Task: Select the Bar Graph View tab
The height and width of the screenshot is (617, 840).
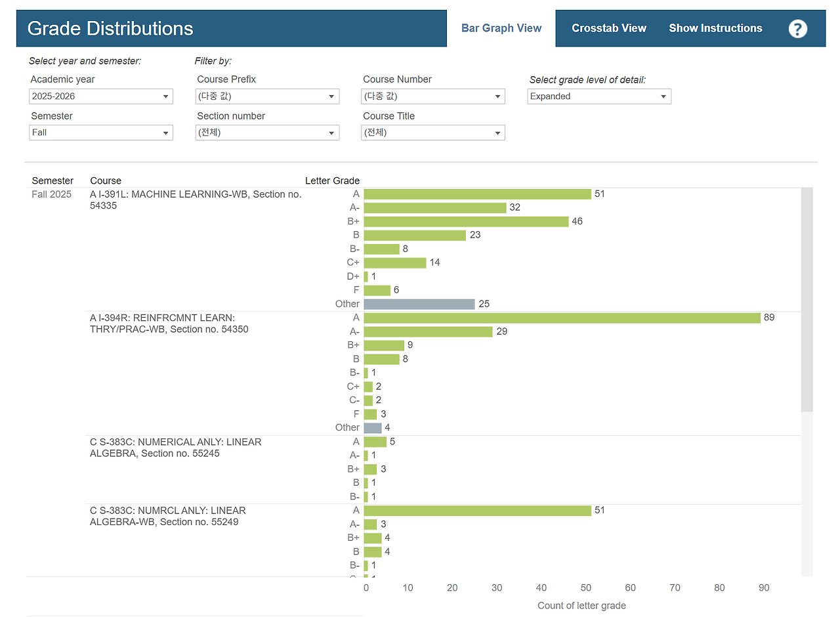Action: (501, 28)
